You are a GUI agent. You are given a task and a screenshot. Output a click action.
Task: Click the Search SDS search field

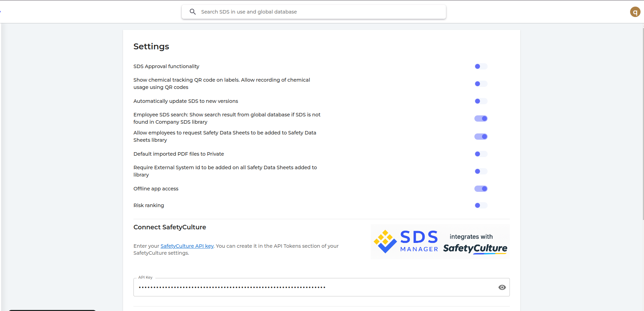point(313,12)
